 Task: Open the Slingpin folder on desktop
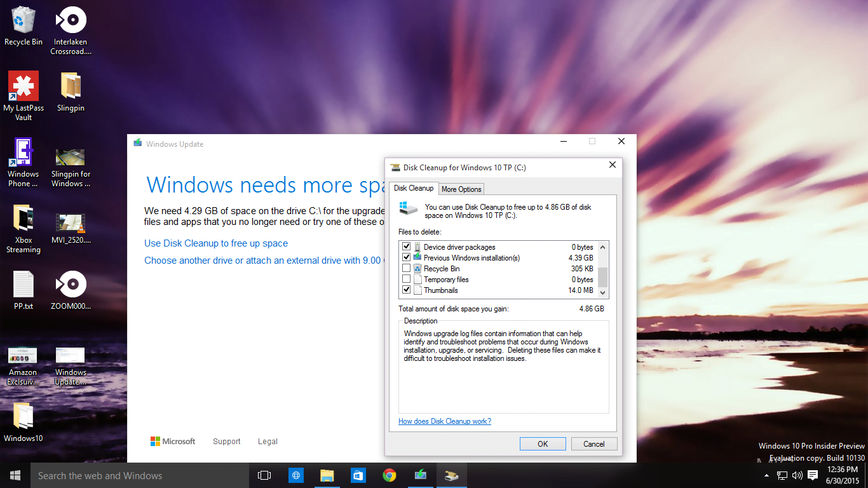pyautogui.click(x=71, y=92)
